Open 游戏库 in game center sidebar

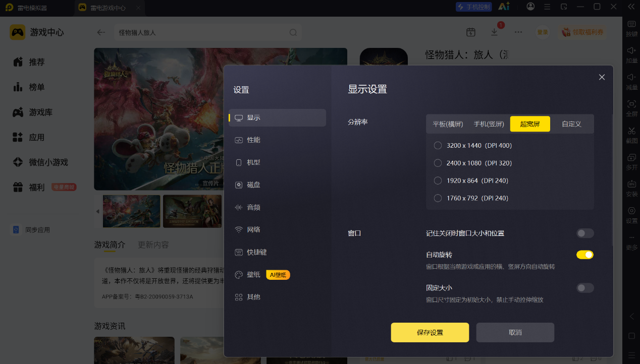pyautogui.click(x=32, y=112)
